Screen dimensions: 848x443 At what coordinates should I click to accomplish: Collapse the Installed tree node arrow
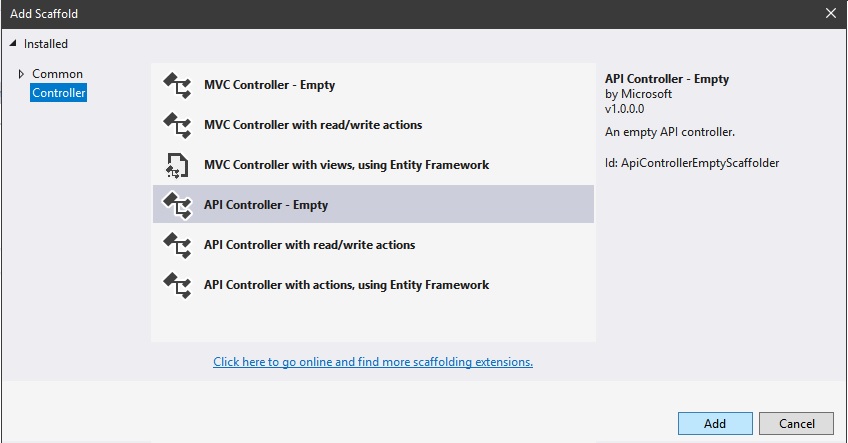pyautogui.click(x=13, y=43)
